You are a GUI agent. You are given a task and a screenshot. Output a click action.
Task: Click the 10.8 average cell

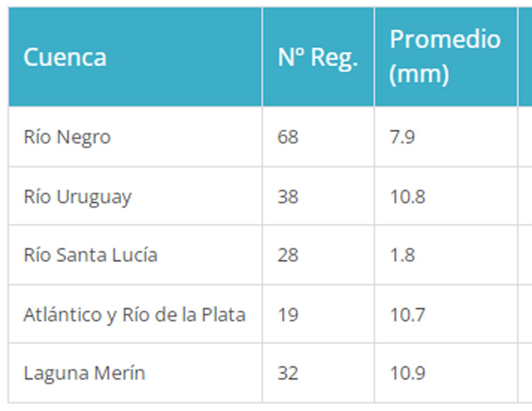407,196
